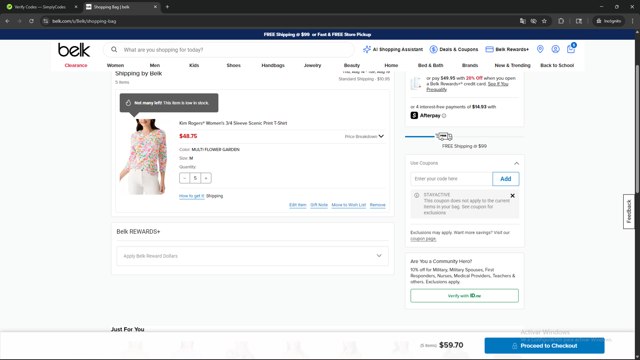The image size is (640, 360).
Task: Bookmark this page with star icon
Action: coord(544,21)
